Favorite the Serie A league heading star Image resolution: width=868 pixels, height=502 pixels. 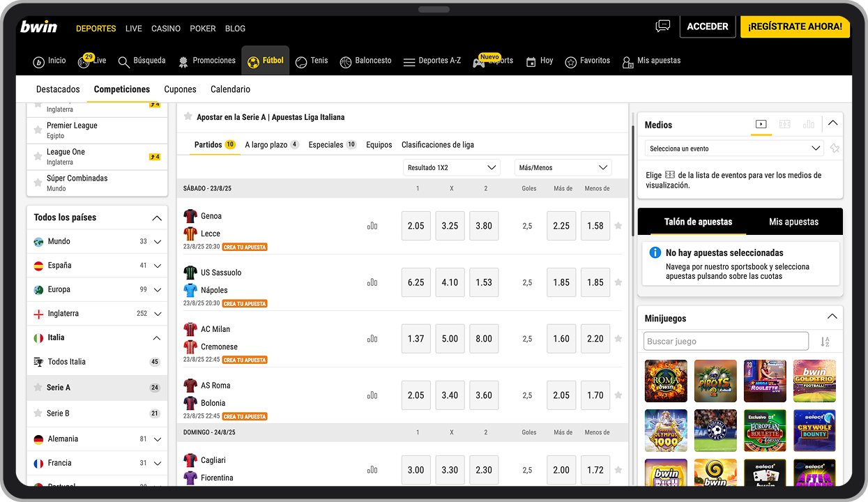pyautogui.click(x=188, y=116)
